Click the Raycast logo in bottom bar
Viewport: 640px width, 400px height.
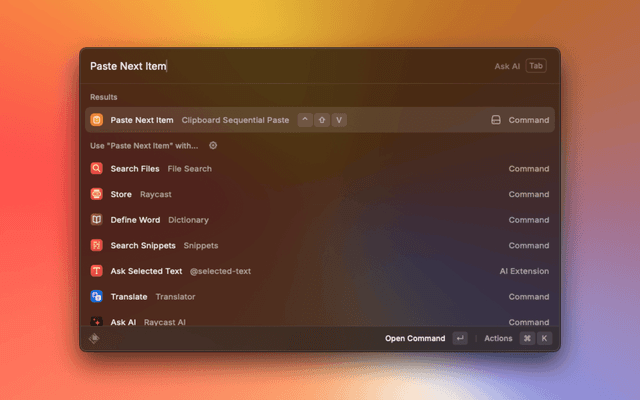tap(94, 339)
